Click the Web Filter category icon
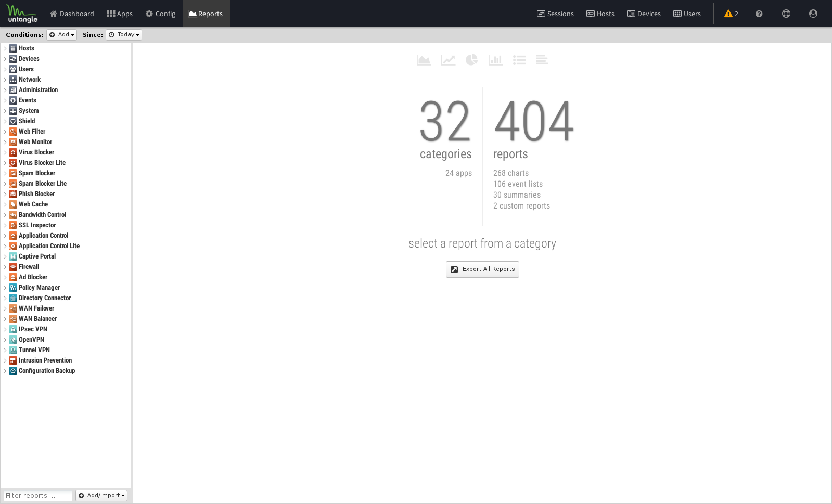The width and height of the screenshot is (832, 504). [x=13, y=132]
